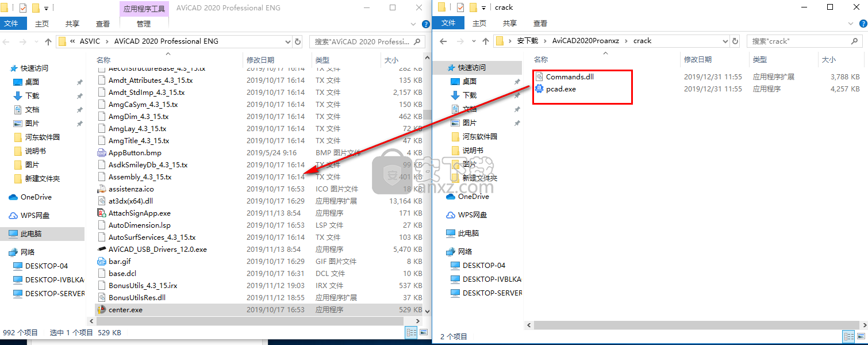
Task: Sort by 大小 column in left window
Action: tap(391, 60)
